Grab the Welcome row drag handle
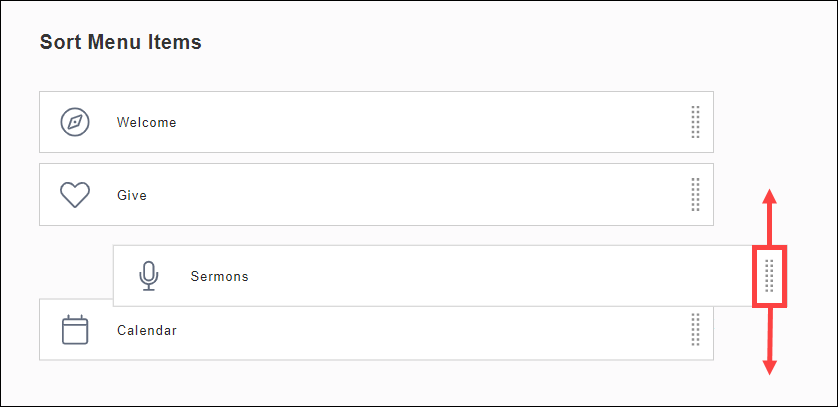This screenshot has height=407, width=838. 695,122
